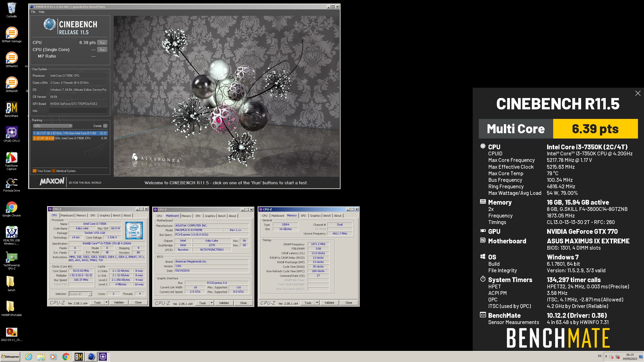The image size is (644, 362).
Task: Open the HWiNFOPortable folder
Action: pos(12,308)
